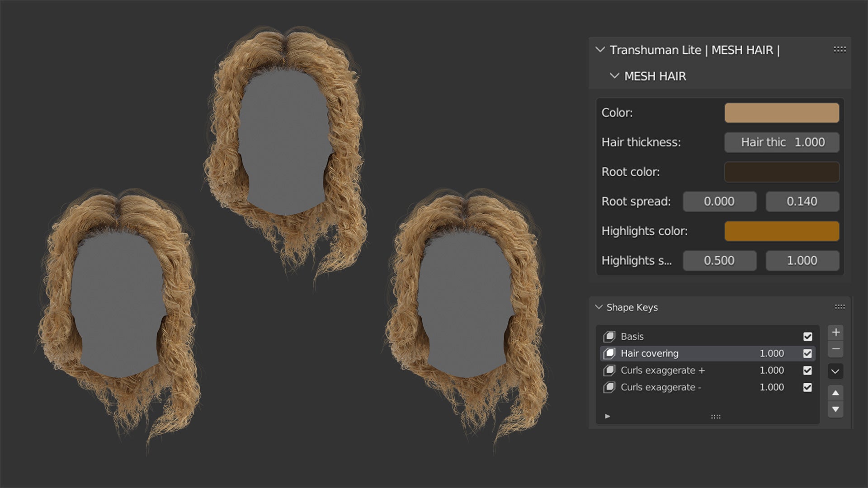Expand the shape key list filter triangle
Image resolution: width=868 pixels, height=488 pixels.
click(608, 416)
